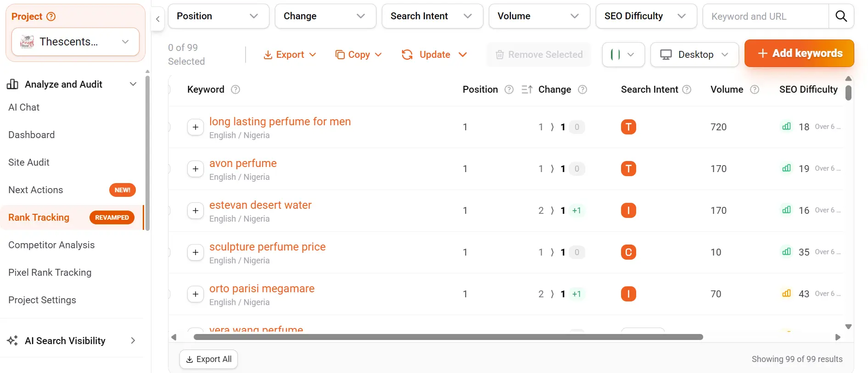Open the Change filter dropdown

pos(325,16)
